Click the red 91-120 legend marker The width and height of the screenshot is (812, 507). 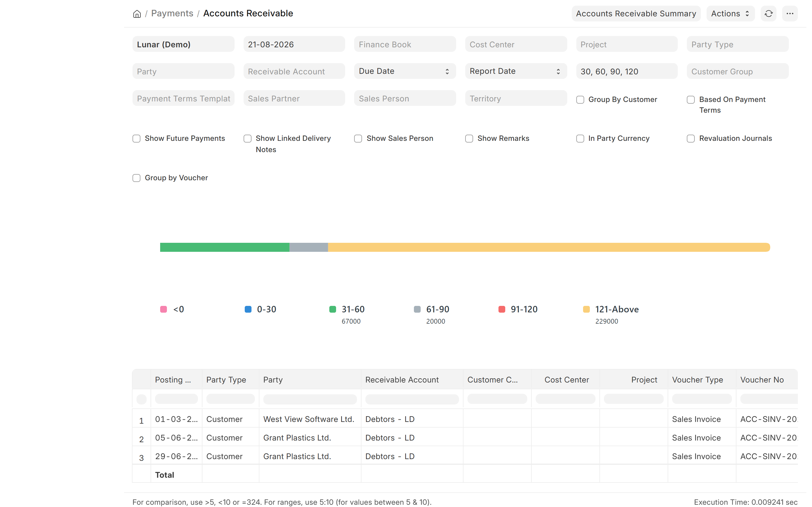coord(502,309)
